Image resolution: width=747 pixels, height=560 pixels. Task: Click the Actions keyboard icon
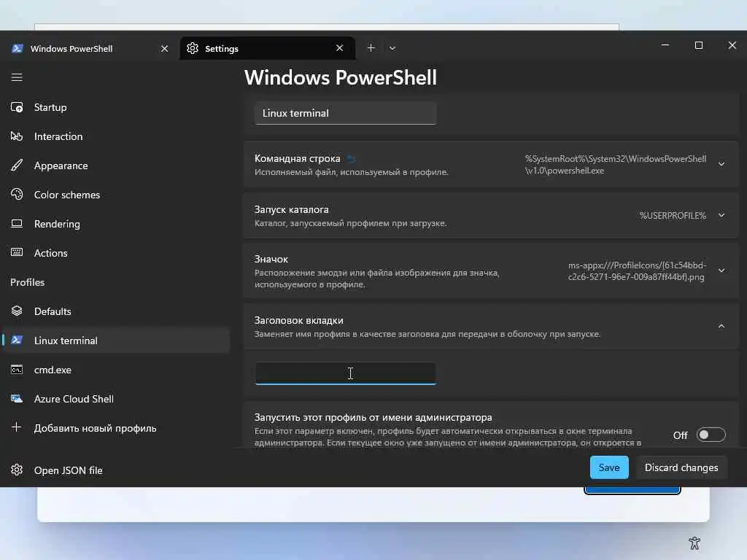(17, 252)
